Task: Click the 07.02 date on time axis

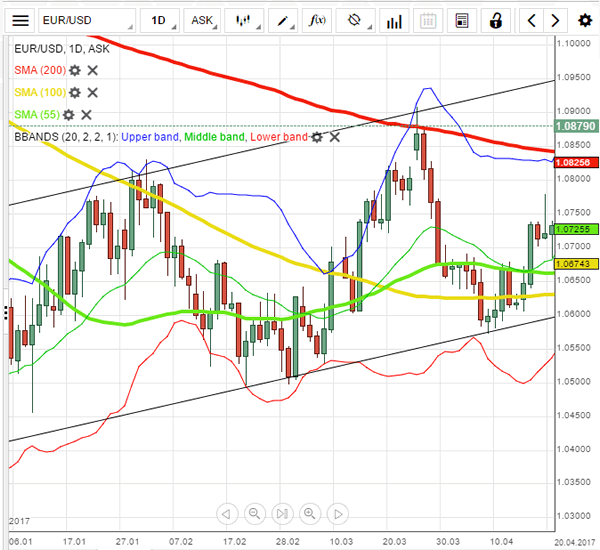Action: click(x=181, y=542)
